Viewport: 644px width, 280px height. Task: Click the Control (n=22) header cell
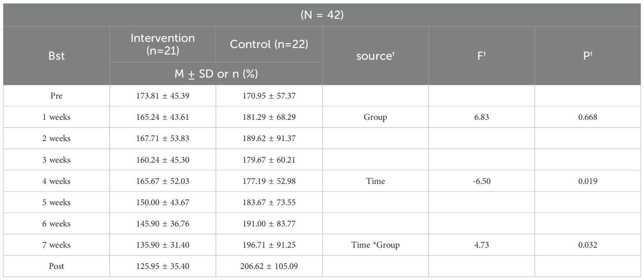click(x=269, y=44)
